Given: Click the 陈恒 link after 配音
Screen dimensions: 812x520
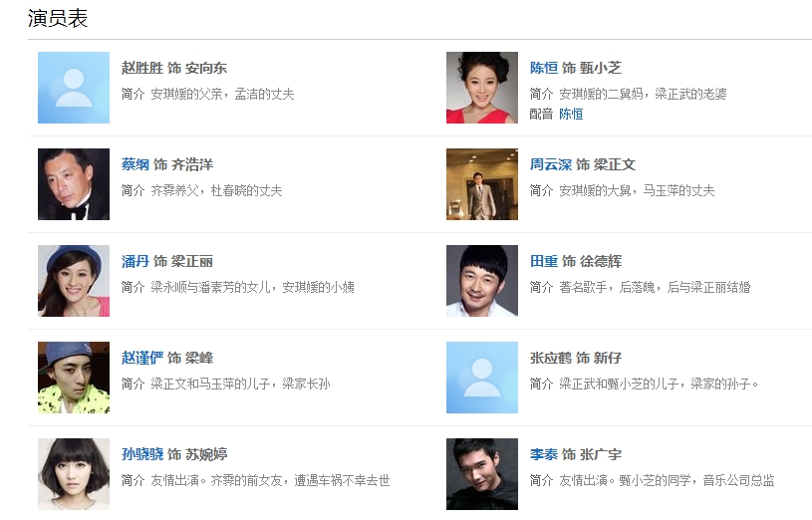Looking at the screenshot, I should pos(571,114).
